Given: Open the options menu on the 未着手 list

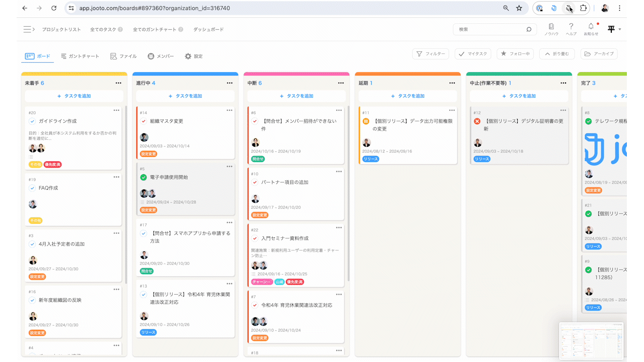Looking at the screenshot, I should pos(119,82).
